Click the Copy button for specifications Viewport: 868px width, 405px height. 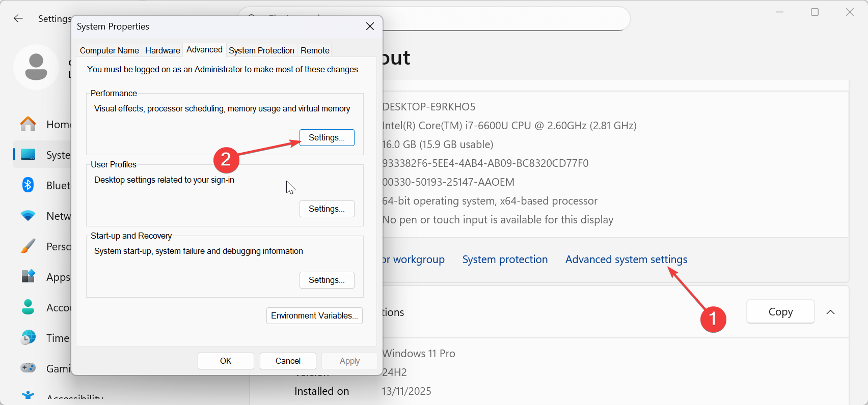780,312
